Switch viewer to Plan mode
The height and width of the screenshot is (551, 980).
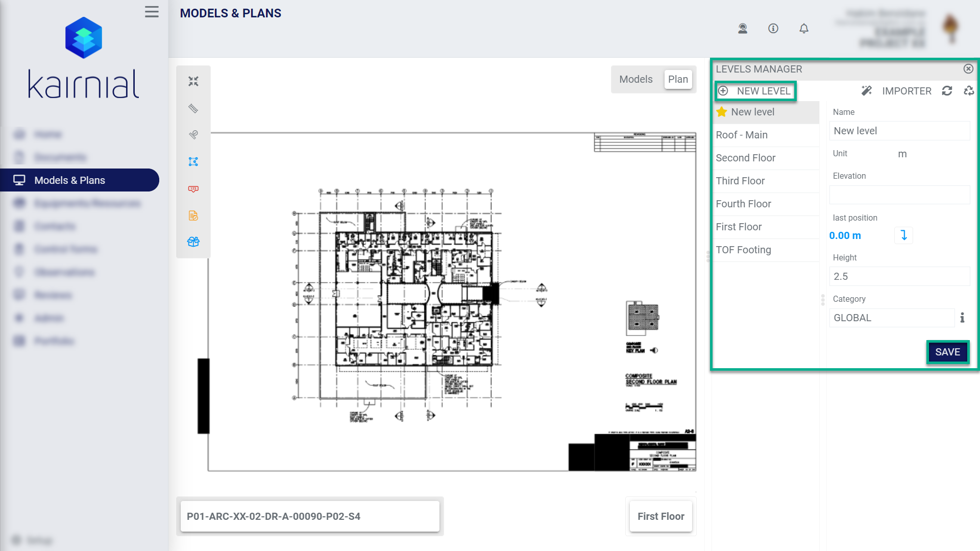click(678, 79)
